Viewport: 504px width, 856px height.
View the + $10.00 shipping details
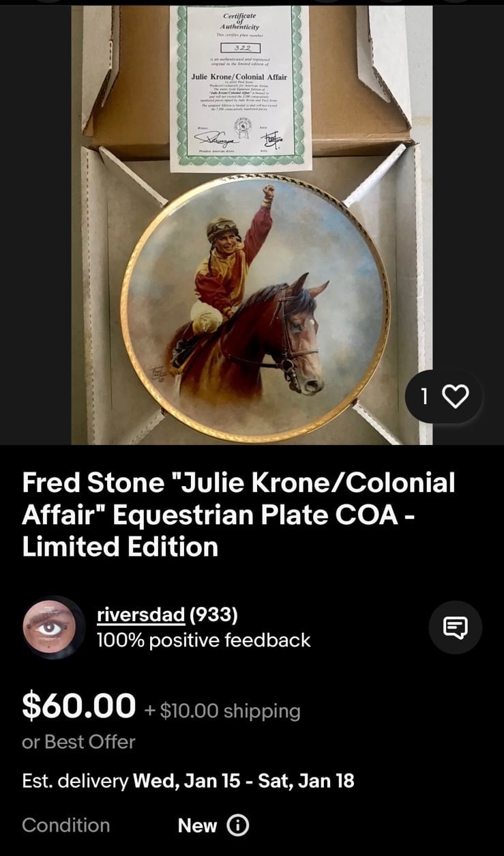(x=222, y=711)
